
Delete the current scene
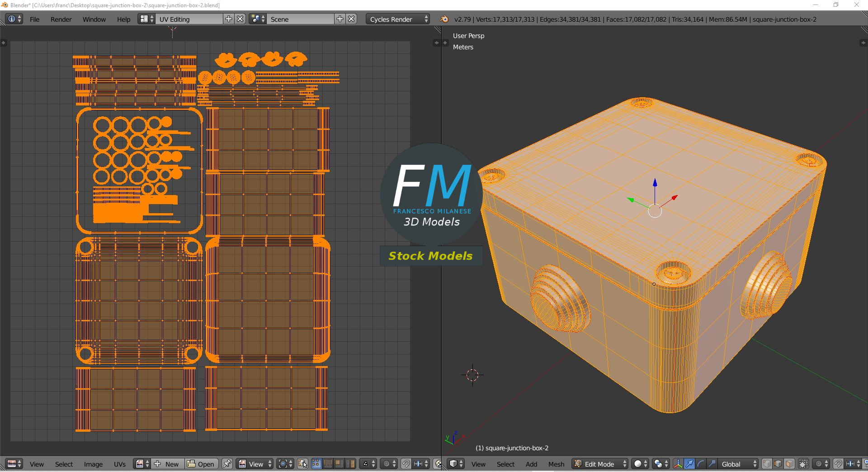click(351, 19)
